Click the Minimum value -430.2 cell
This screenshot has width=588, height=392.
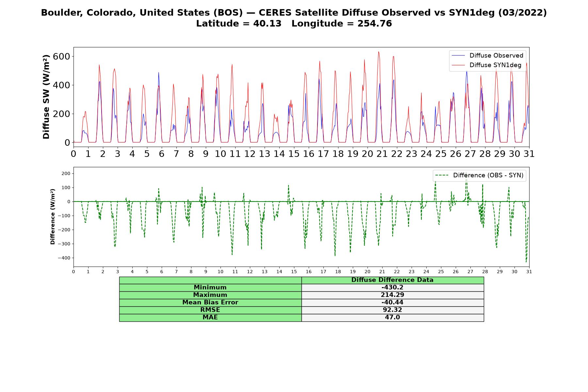tap(393, 287)
